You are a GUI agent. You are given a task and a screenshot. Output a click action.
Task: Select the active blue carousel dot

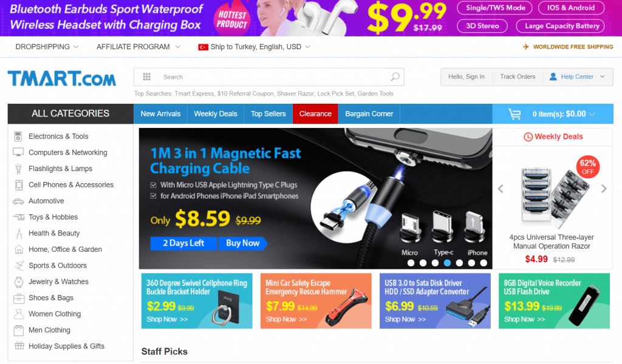[x=447, y=263]
